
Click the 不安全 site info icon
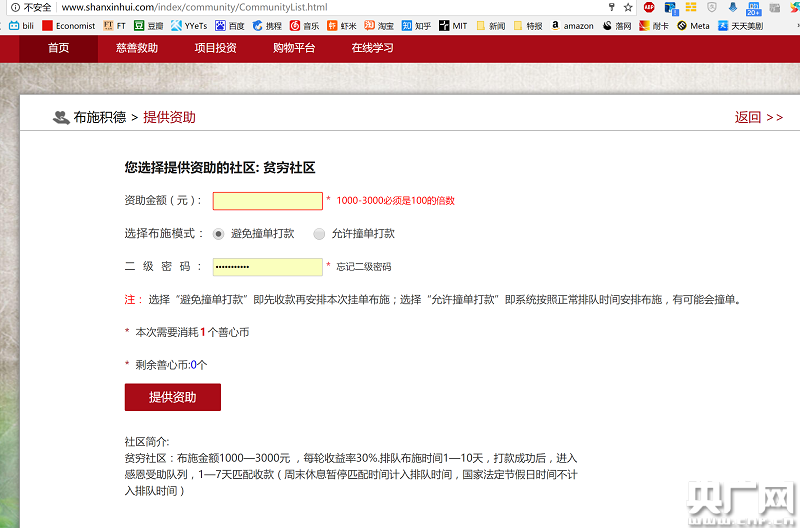[30, 7]
